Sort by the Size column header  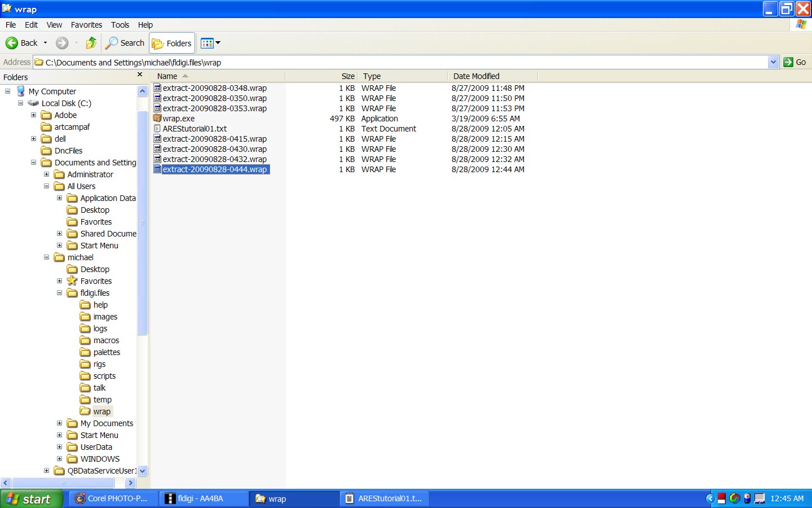(321, 76)
